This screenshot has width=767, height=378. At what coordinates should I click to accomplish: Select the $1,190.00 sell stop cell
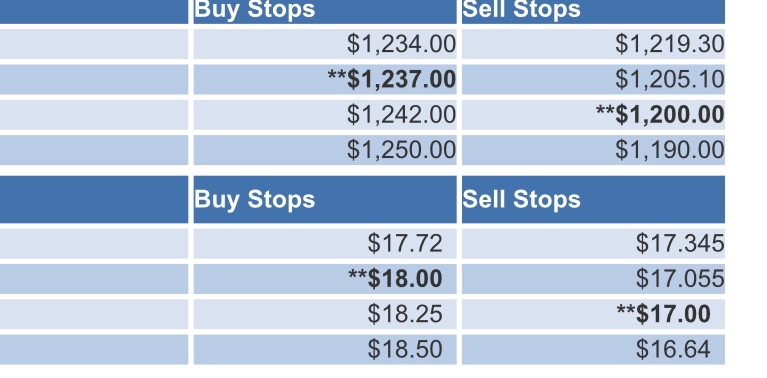[593, 150]
